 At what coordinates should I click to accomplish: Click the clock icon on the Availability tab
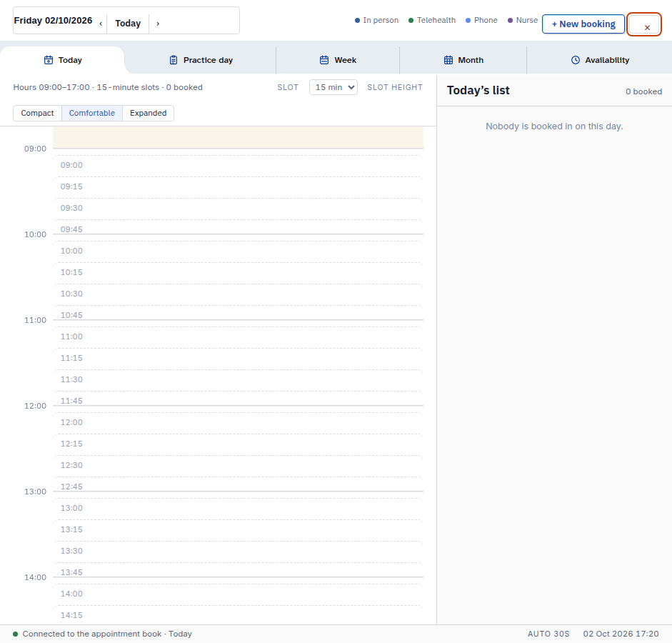coord(576,60)
